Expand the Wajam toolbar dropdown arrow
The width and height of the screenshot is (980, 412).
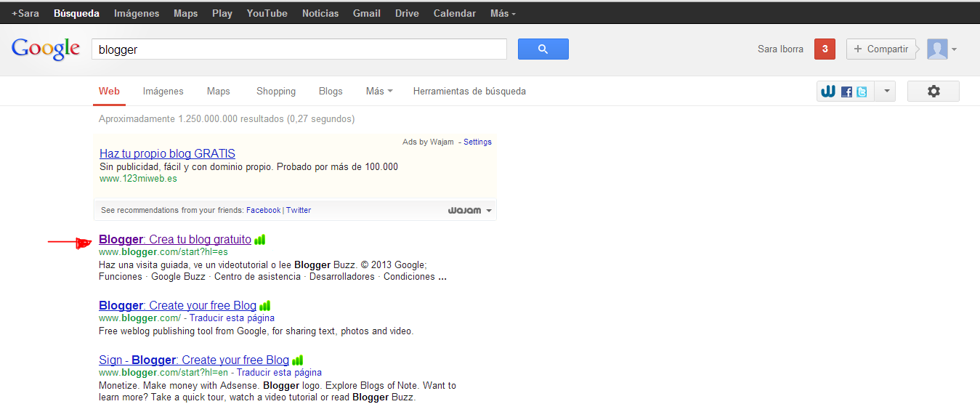point(886,92)
